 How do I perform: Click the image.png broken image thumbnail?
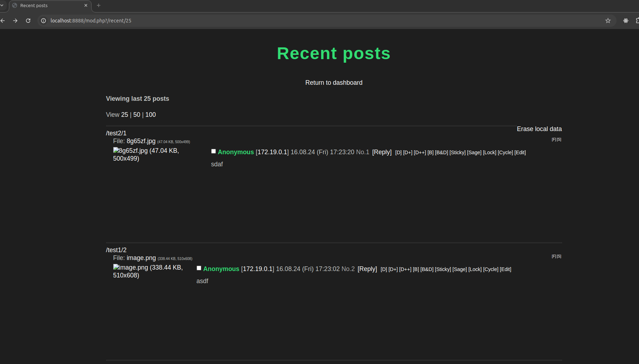148,271
